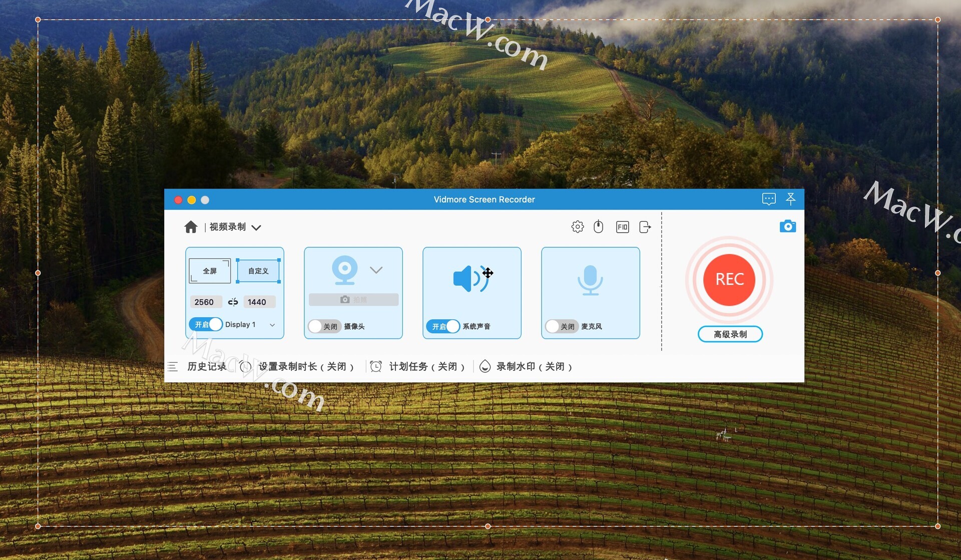Expand the webcam selection chevron

(376, 270)
